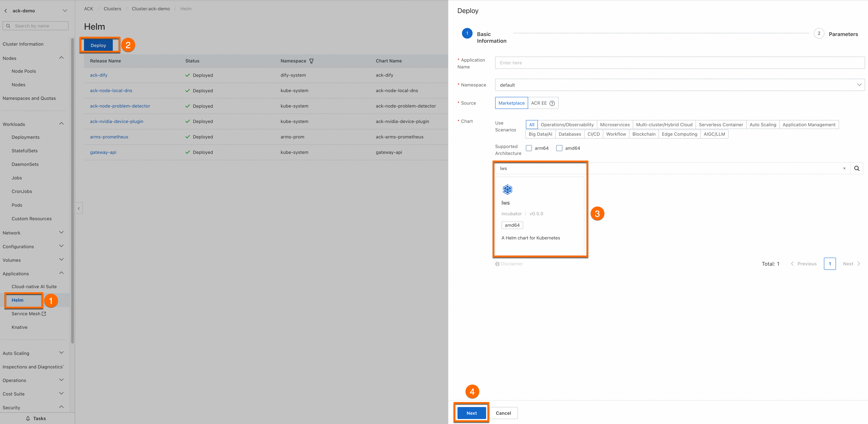Click the chart search magnifier icon

click(857, 168)
